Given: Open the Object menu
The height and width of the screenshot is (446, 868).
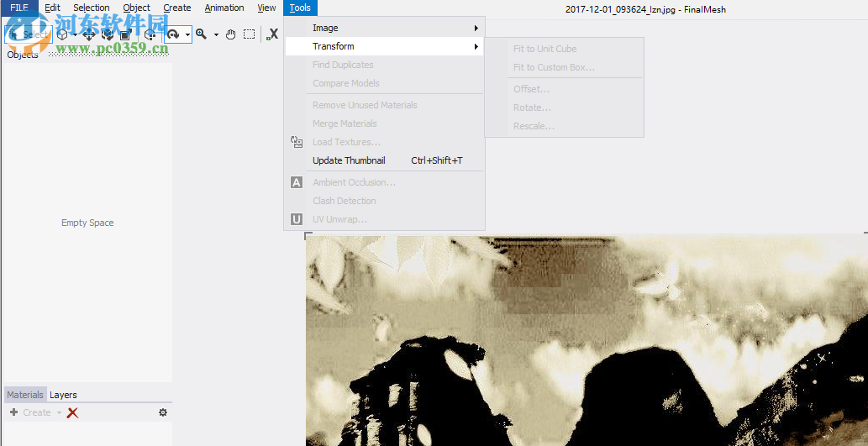Looking at the screenshot, I should pos(137,8).
